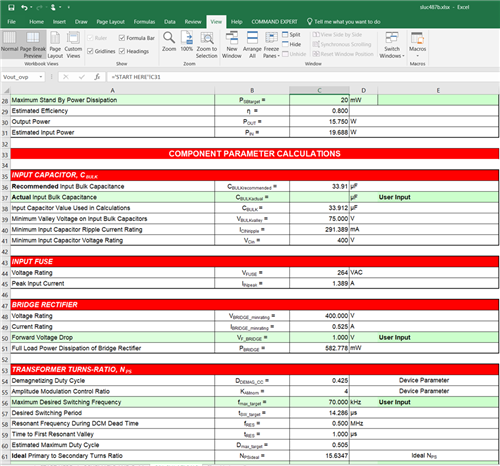Open the Review tab
Image resolution: width=500 pixels, height=466 pixels.
click(193, 22)
